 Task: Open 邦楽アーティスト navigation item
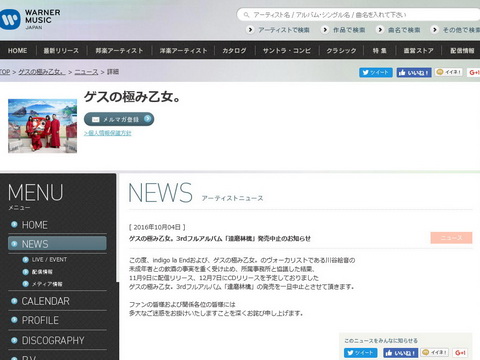119,51
